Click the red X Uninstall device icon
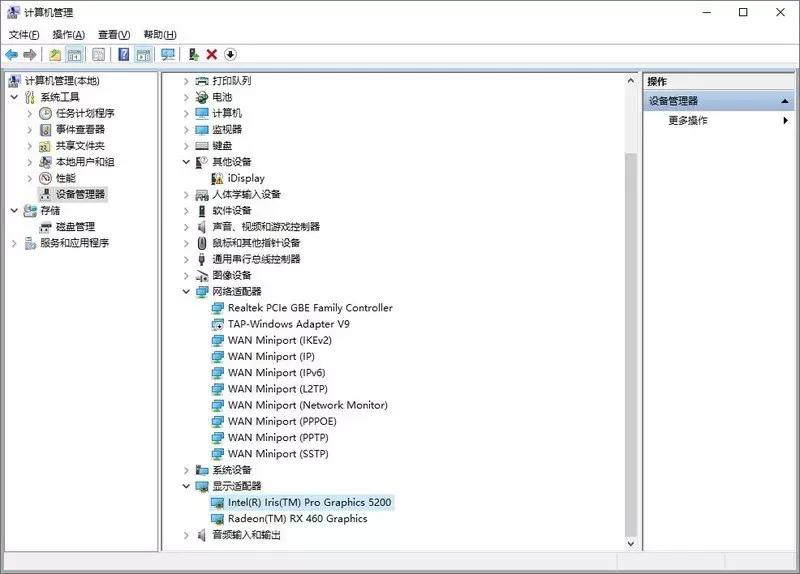This screenshot has height=574, width=800. tap(212, 55)
